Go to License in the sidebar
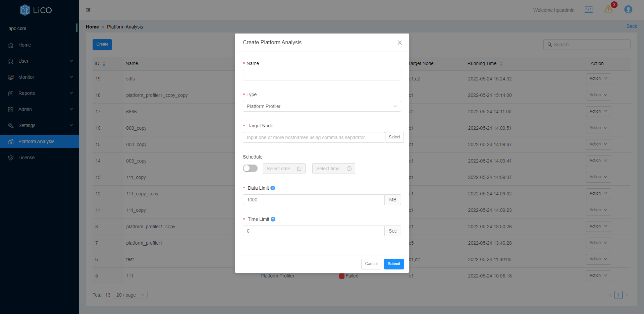This screenshot has height=314, width=644. tap(26, 158)
